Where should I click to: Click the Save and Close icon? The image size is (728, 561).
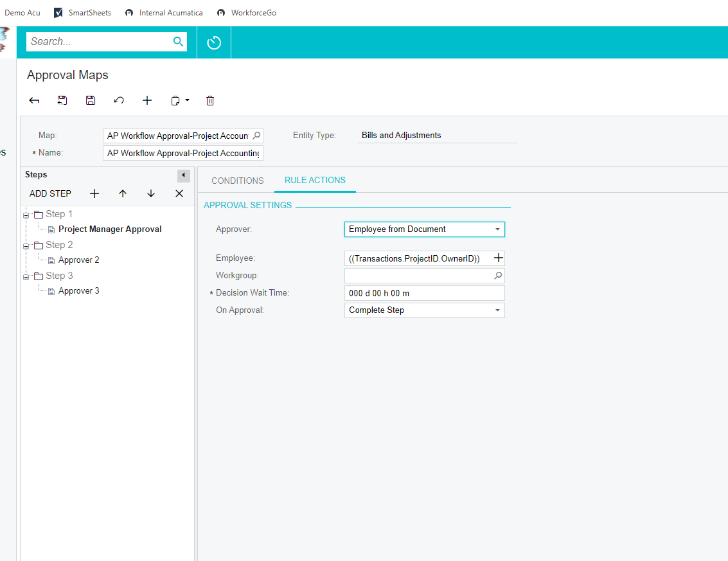tap(62, 100)
